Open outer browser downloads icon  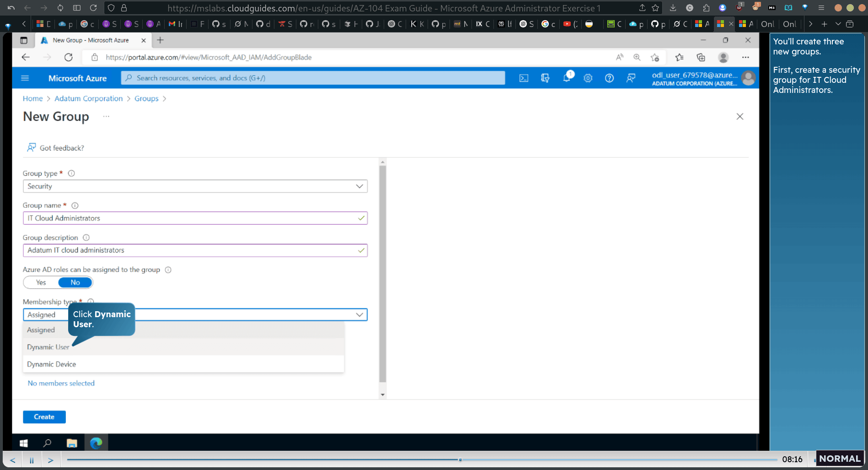(x=673, y=8)
